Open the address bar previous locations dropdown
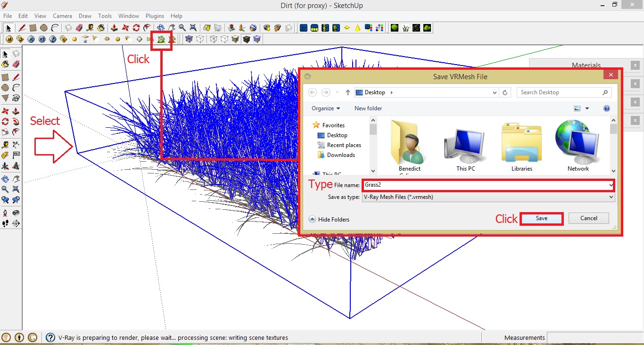Viewport: 644px width, 345px height. click(x=494, y=93)
